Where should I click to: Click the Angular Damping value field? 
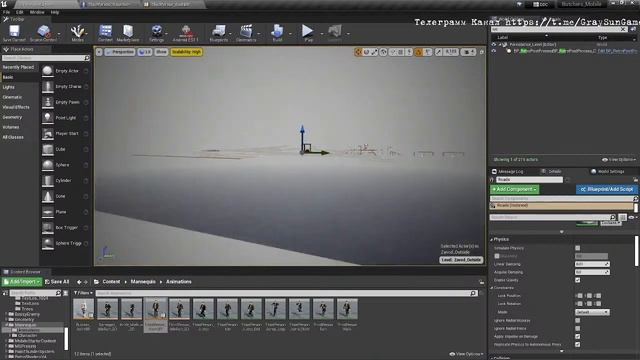(592, 272)
